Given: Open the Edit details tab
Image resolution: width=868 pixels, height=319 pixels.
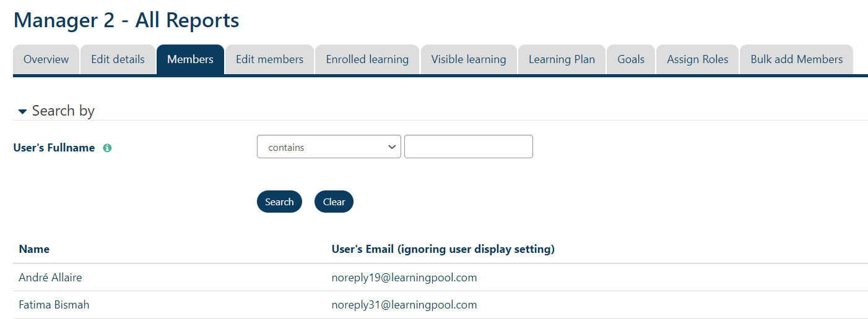Looking at the screenshot, I should tap(118, 60).
